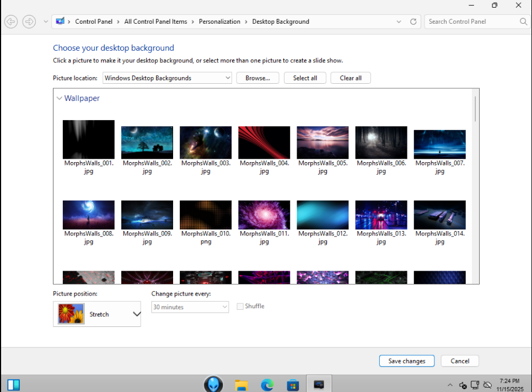
Task: Open the Picture position Stretch dropdown
Action: (x=97, y=314)
